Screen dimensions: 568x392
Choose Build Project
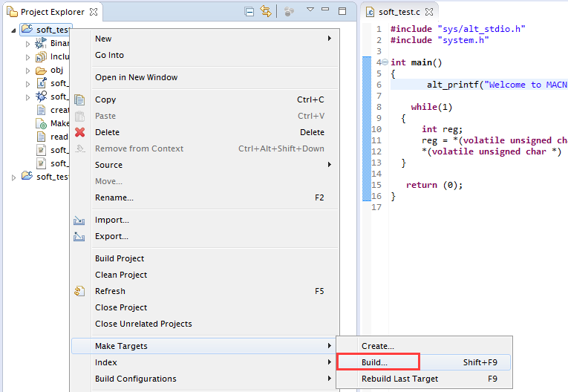click(205, 258)
